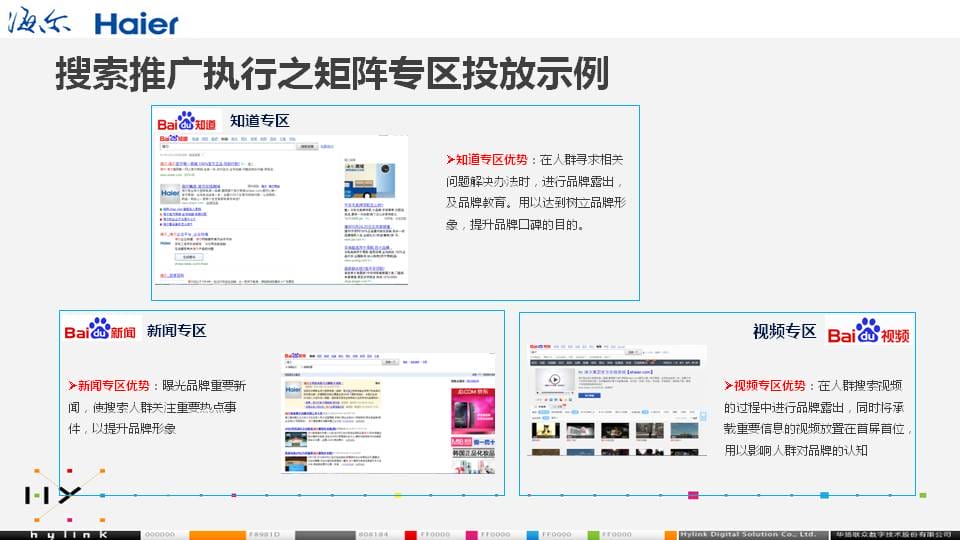Click the purple square on the timeline

pyautogui.click(x=233, y=495)
